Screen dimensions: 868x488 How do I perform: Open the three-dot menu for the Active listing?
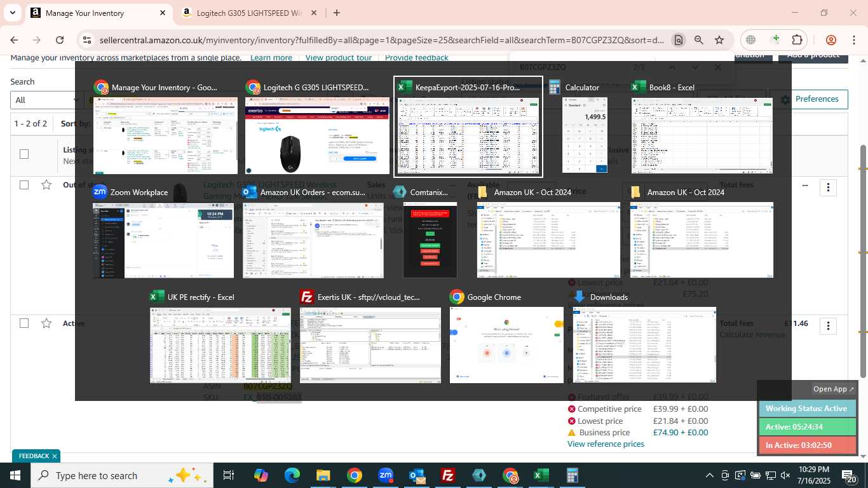pyautogui.click(x=828, y=326)
